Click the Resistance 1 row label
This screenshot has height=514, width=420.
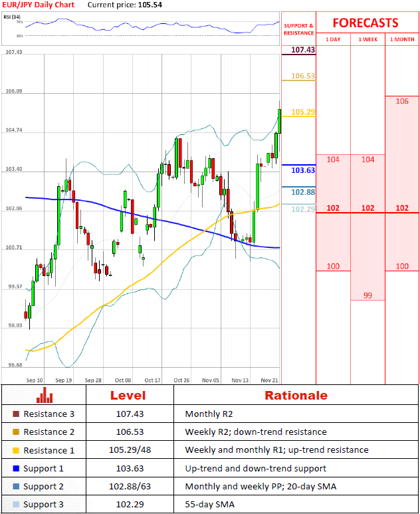pos(49,450)
